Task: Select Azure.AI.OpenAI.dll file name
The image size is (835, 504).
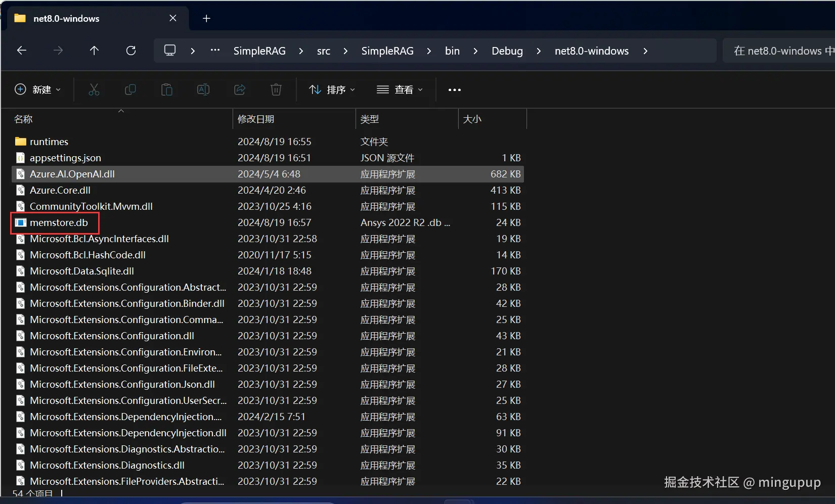Action: click(x=72, y=174)
